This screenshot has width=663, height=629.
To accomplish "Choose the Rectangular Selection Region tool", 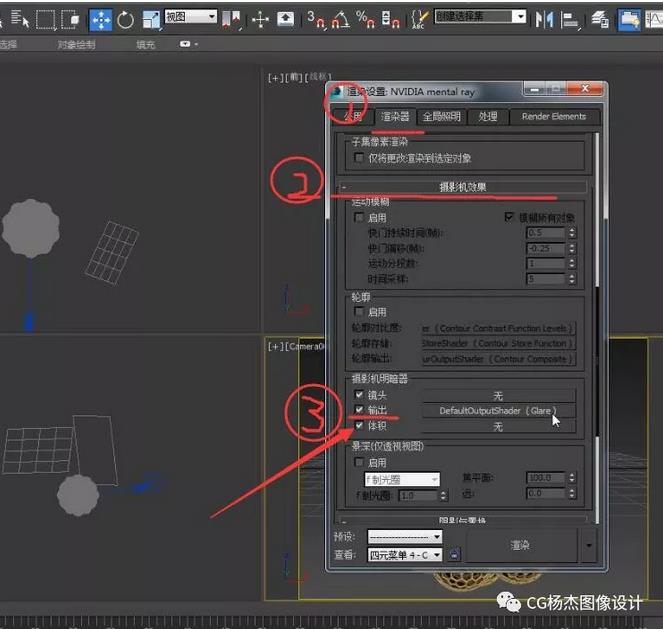I will (x=45, y=20).
